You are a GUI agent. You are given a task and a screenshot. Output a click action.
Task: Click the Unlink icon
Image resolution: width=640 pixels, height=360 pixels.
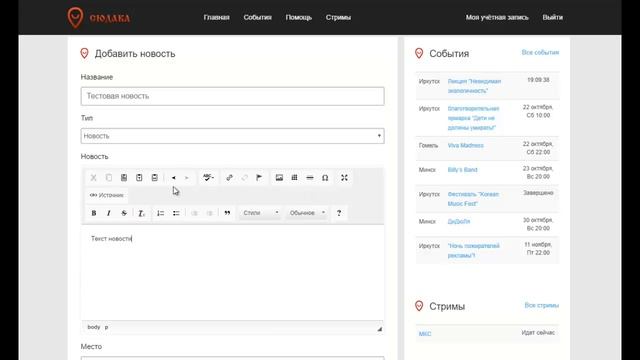click(244, 178)
